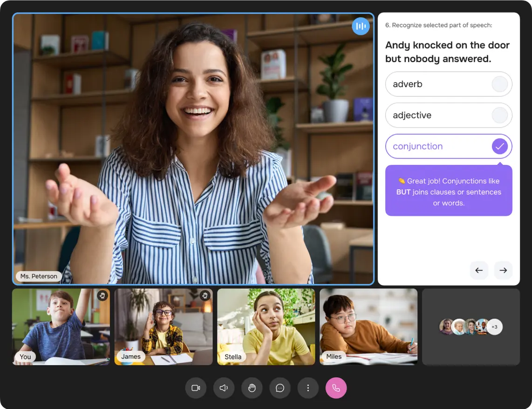
Task: Click raised hand icon on your tile
Action: point(102,295)
